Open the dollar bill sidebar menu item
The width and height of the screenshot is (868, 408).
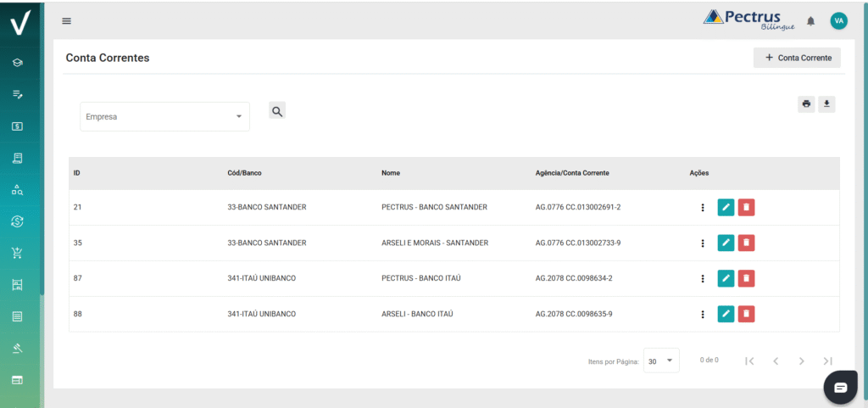(17, 126)
